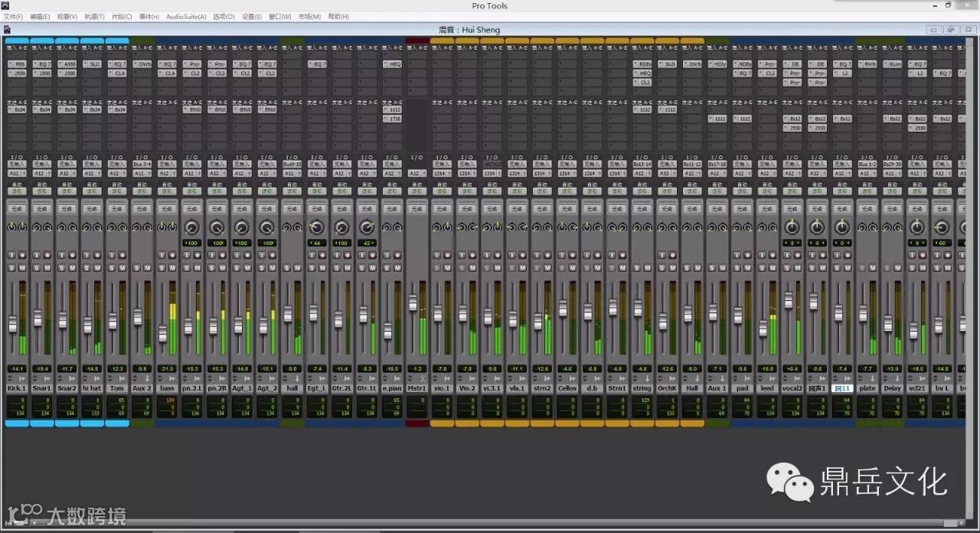This screenshot has height=533, width=980.
Task: Open the SLC insert on hi hat
Action: tap(93, 64)
